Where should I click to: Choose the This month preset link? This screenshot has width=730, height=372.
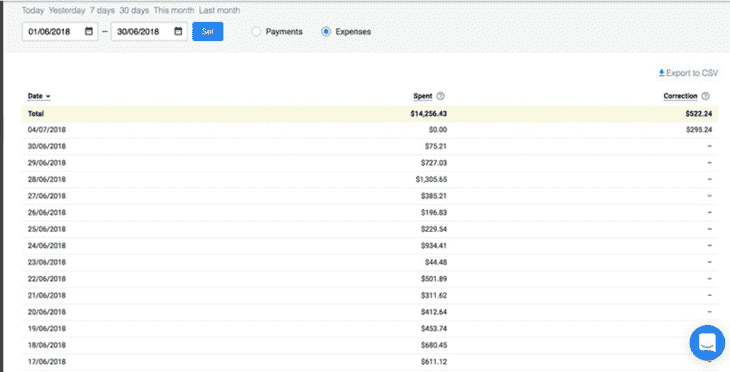174,10
